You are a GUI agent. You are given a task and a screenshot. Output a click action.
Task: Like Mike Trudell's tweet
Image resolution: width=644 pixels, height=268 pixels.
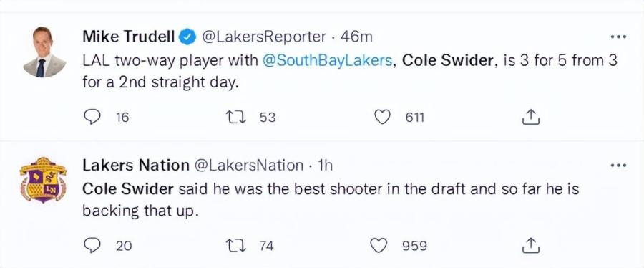[x=383, y=118]
